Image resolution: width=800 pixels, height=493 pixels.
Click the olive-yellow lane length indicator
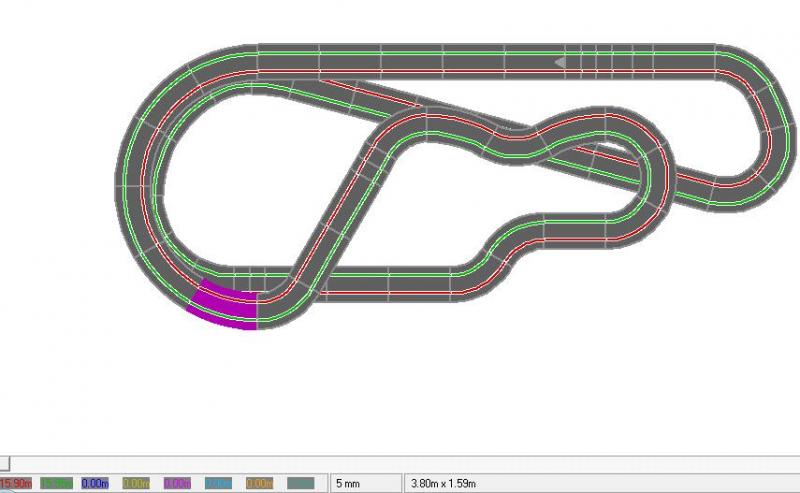(136, 483)
